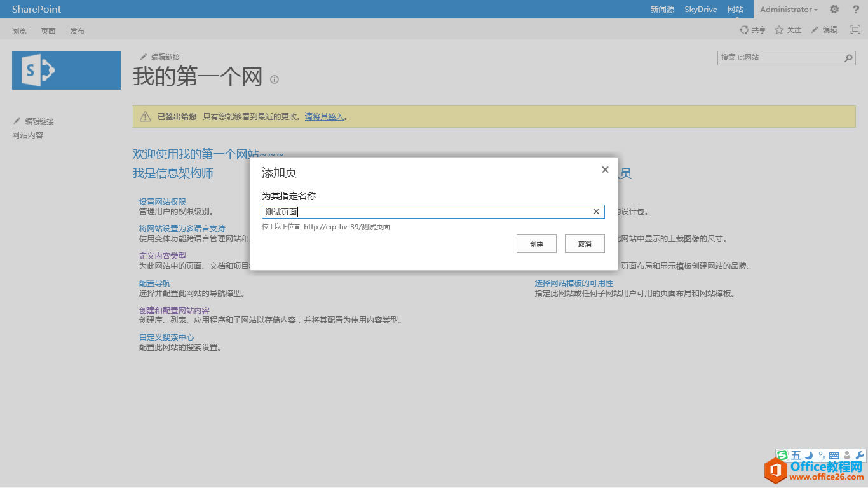Open the Sogou toolbar wrench icon
This screenshot has width=868, height=488.
click(x=860, y=455)
